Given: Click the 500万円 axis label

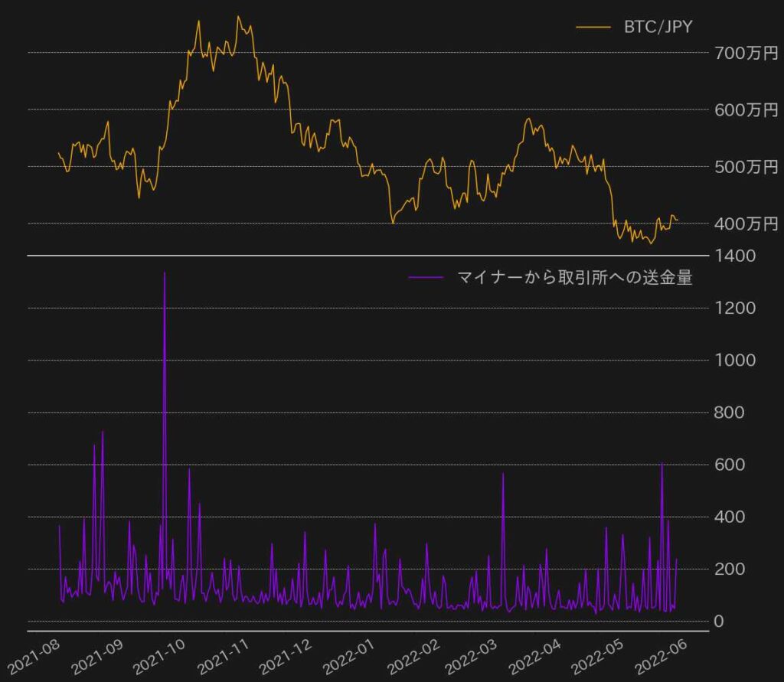Looking at the screenshot, I should [746, 167].
